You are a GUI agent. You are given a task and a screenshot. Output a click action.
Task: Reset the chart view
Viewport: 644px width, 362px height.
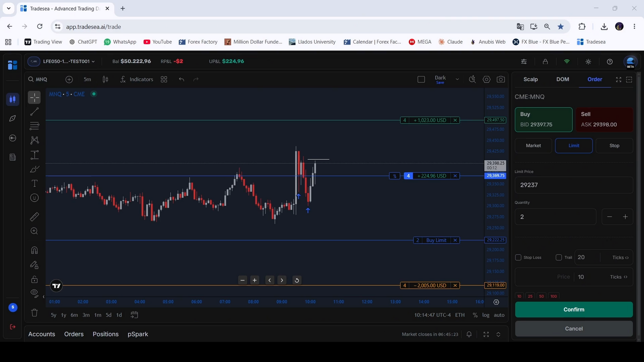[x=297, y=281]
